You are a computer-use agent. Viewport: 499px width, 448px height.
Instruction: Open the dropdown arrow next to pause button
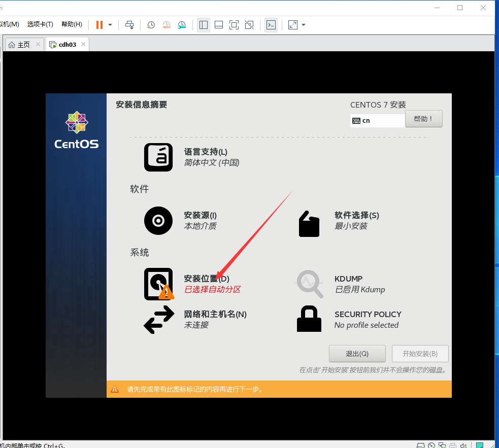(x=110, y=25)
